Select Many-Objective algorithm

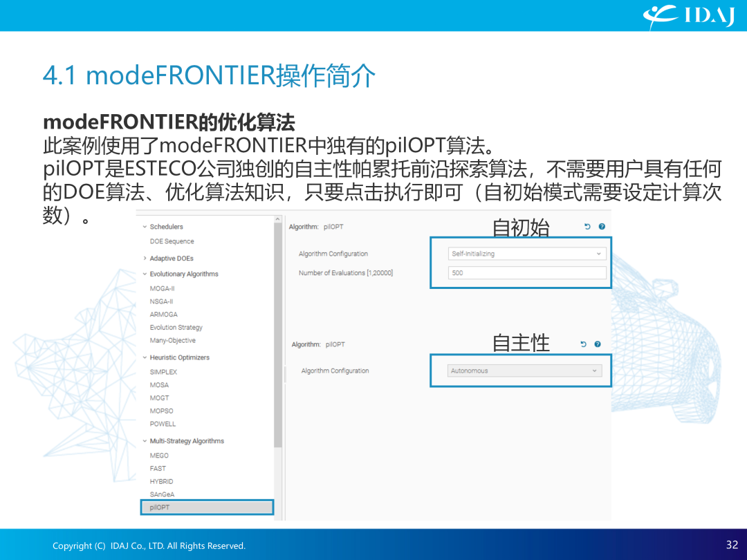point(173,340)
